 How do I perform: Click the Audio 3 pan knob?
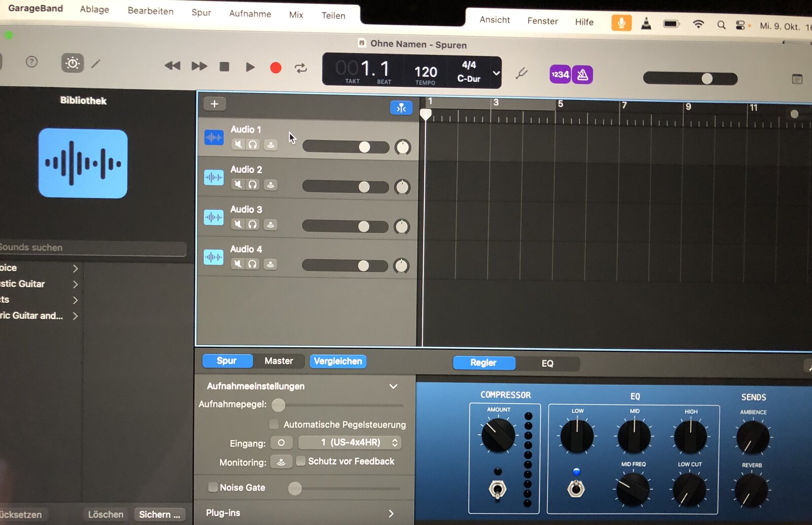click(x=401, y=226)
